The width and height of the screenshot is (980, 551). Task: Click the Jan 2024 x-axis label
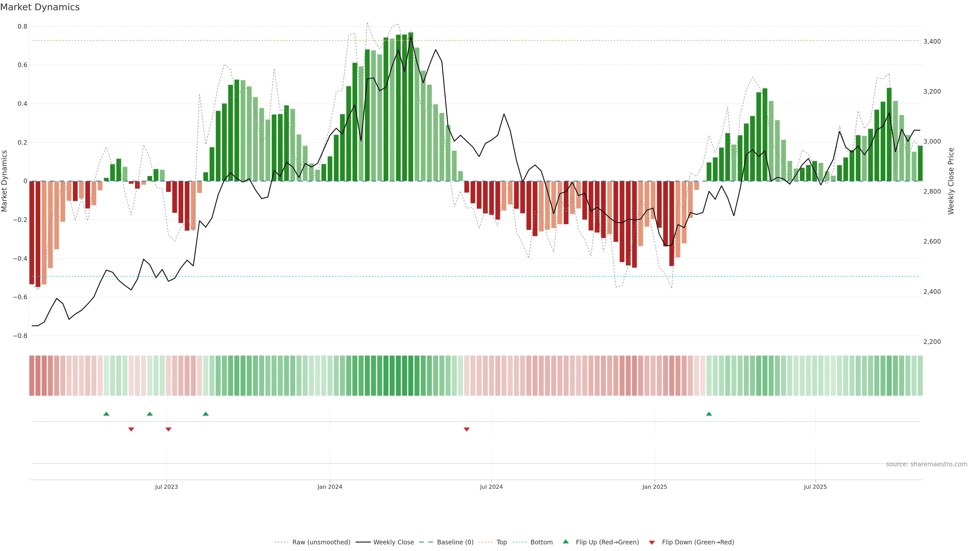tap(329, 487)
